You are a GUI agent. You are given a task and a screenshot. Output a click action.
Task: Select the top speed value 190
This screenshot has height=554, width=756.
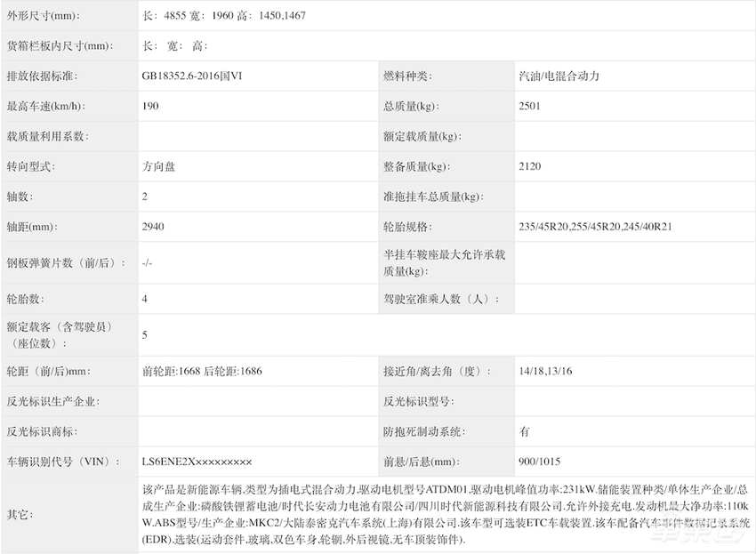tap(149, 106)
